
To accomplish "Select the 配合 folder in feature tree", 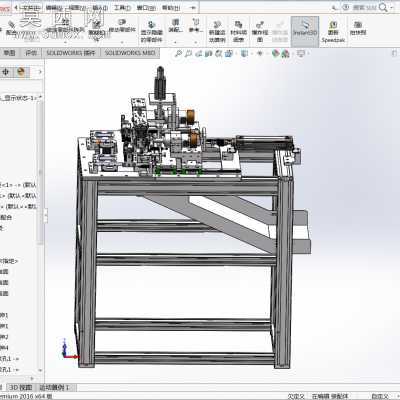I will point(6,217).
